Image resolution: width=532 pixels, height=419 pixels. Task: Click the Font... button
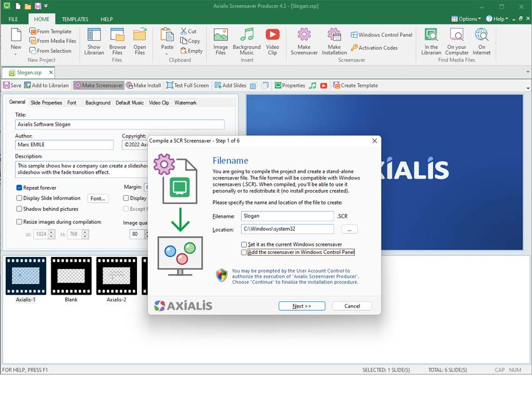(x=98, y=198)
